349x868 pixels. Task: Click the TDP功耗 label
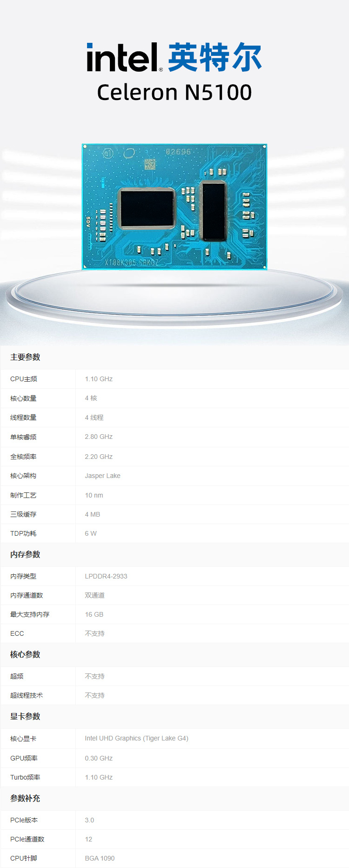23,533
